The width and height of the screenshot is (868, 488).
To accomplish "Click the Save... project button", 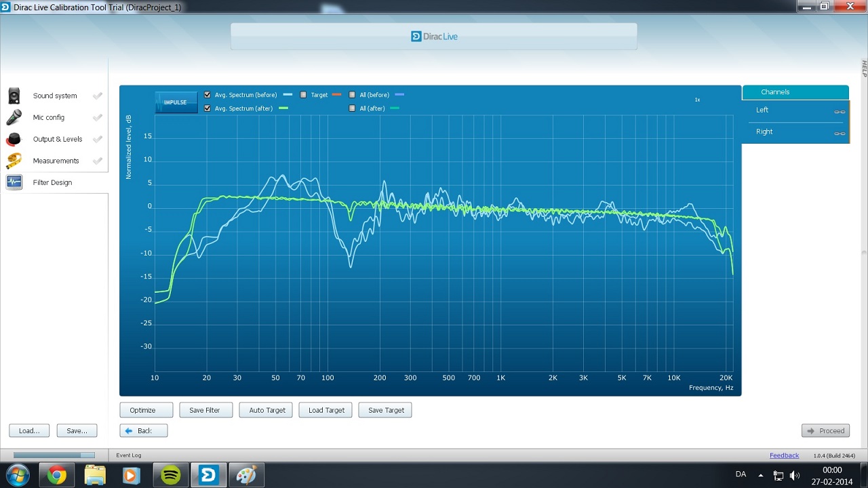I will click(x=77, y=430).
